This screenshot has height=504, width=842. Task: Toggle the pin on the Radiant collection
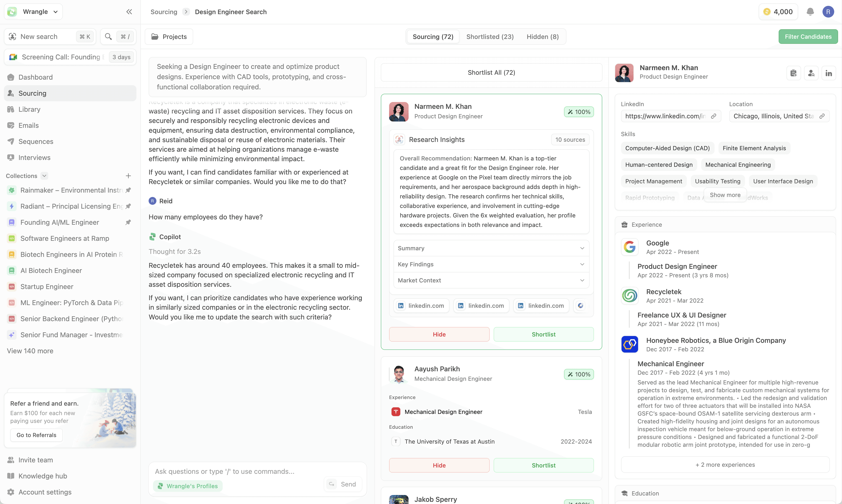pyautogui.click(x=128, y=206)
